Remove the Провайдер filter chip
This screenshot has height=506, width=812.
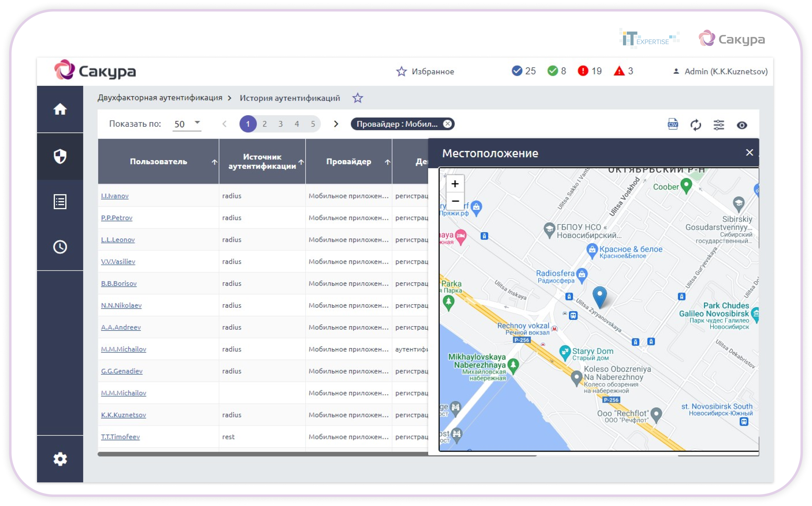[x=447, y=124]
